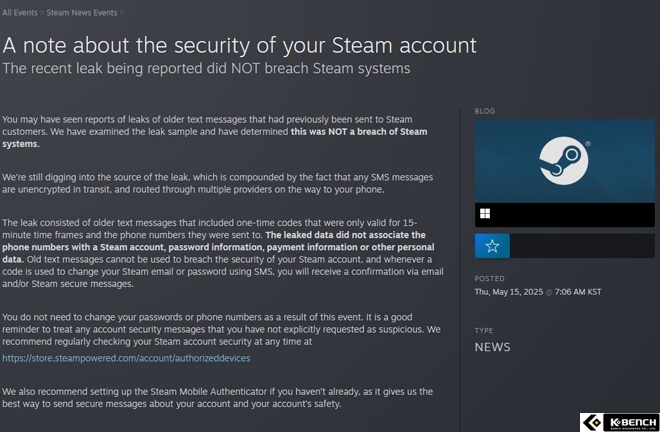Click the KBENCH diamond logo icon
The image size is (660, 432).
(x=593, y=422)
